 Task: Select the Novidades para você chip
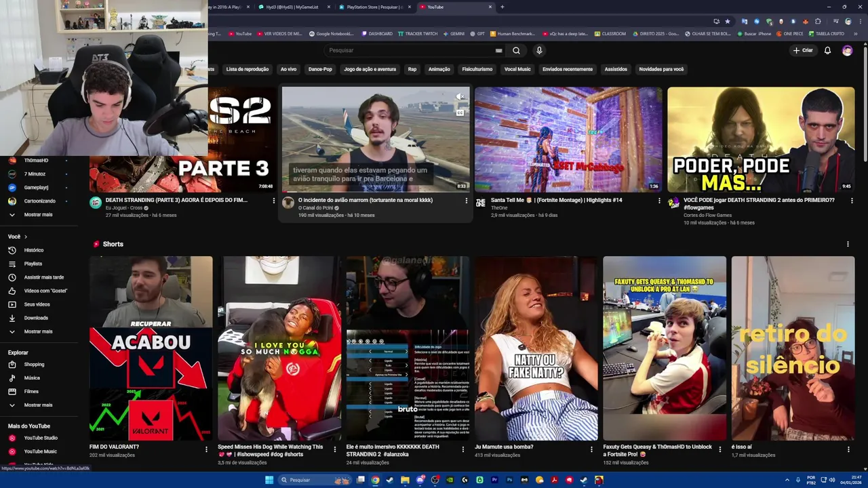(661, 69)
